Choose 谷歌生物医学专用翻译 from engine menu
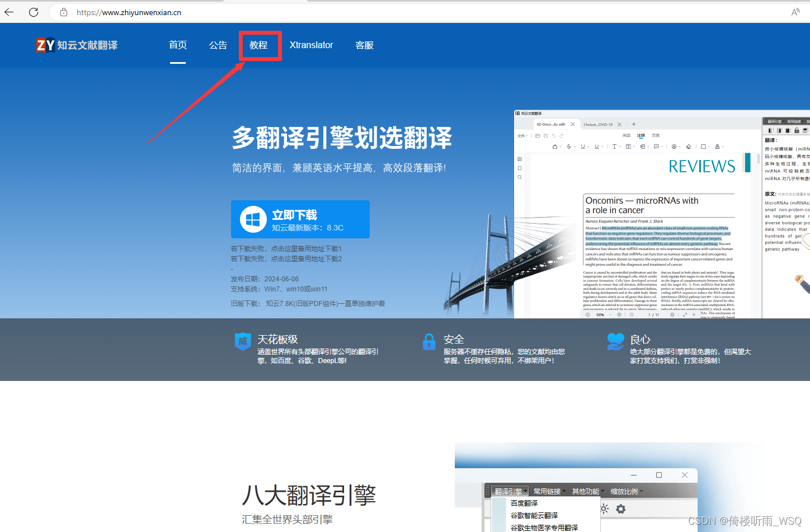The image size is (810, 532). pos(544,528)
